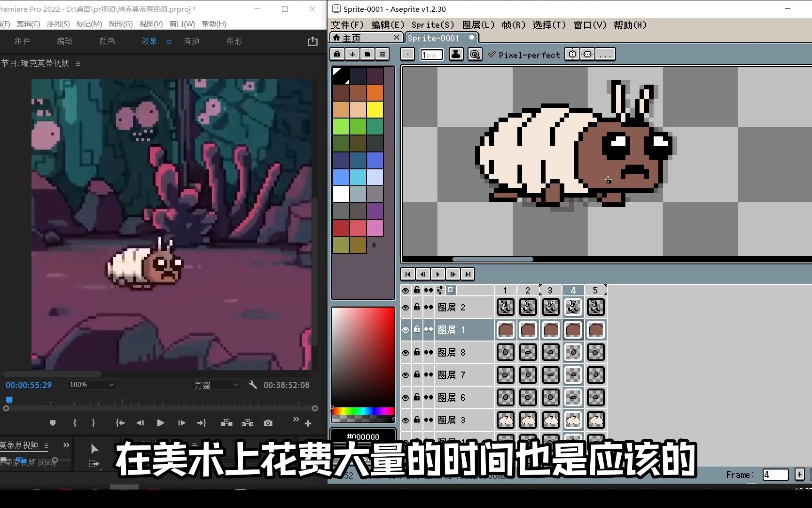812x508 pixels.
Task: Go to the previous frame in Aseprite
Action: [x=423, y=274]
